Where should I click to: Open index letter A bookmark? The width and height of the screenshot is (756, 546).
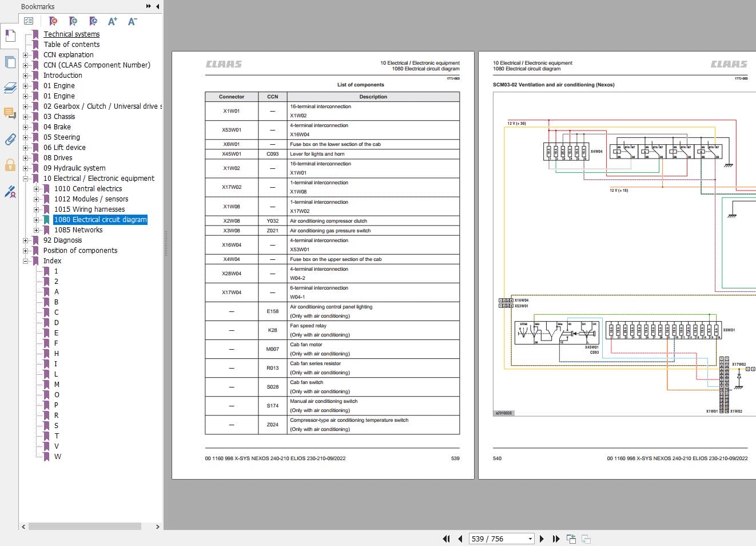57,292
